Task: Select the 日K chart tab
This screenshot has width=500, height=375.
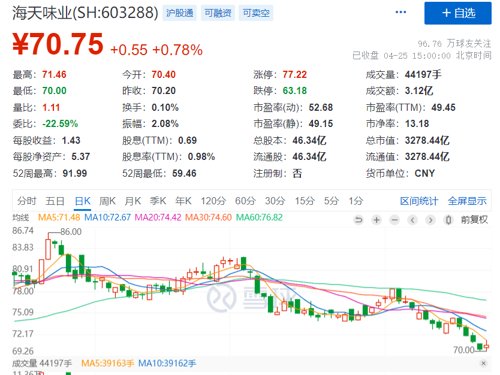Action: point(82,201)
